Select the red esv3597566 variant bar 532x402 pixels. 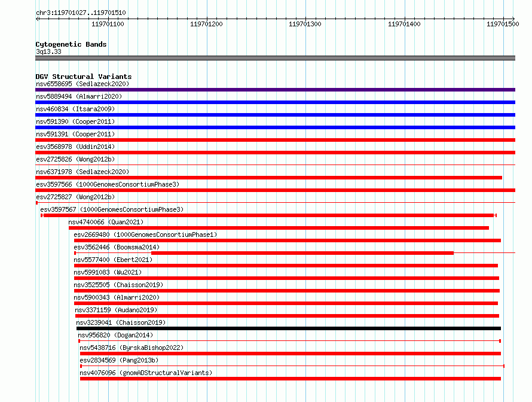pyautogui.click(x=275, y=190)
